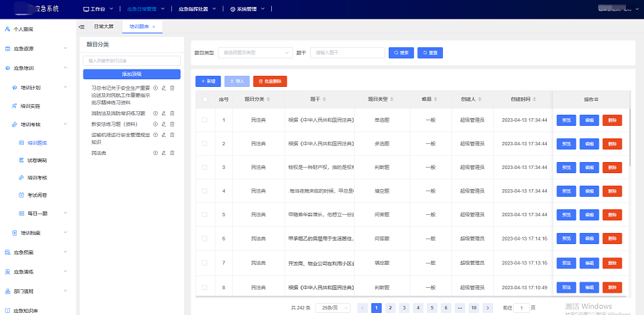Click the 培训计划 sidebar icon

pyautogui.click(x=15, y=88)
